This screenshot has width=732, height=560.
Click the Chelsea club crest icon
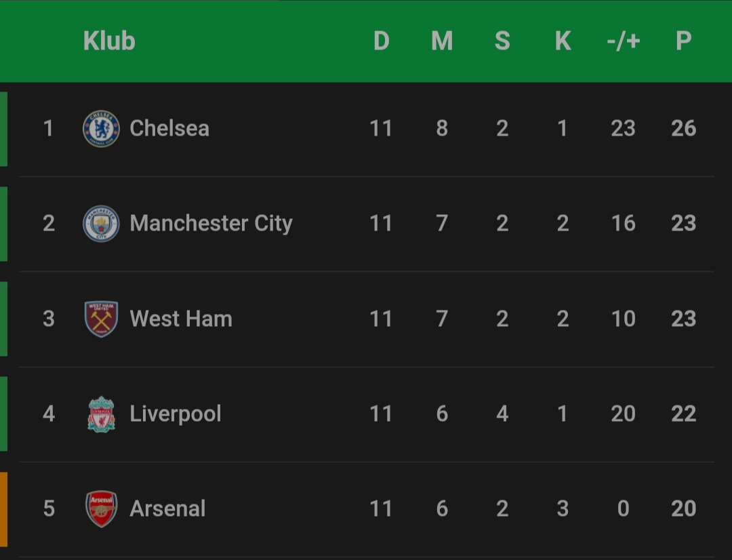coord(101,128)
